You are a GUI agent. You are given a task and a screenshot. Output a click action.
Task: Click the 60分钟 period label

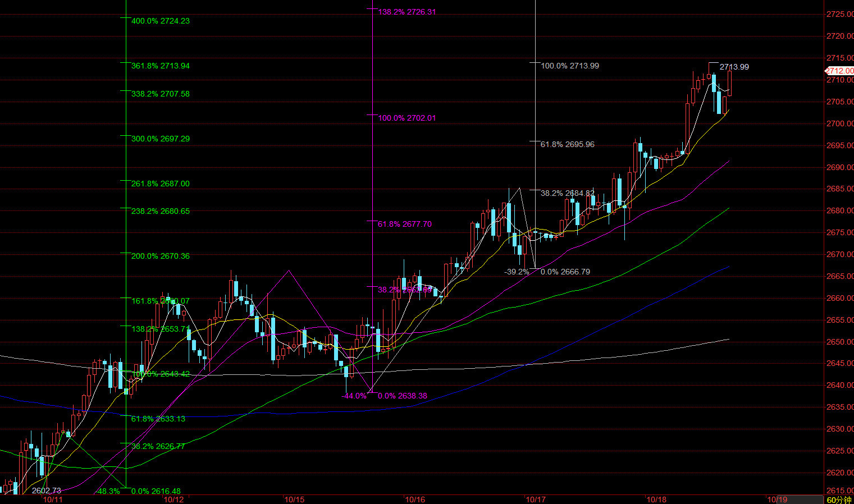tap(839, 500)
